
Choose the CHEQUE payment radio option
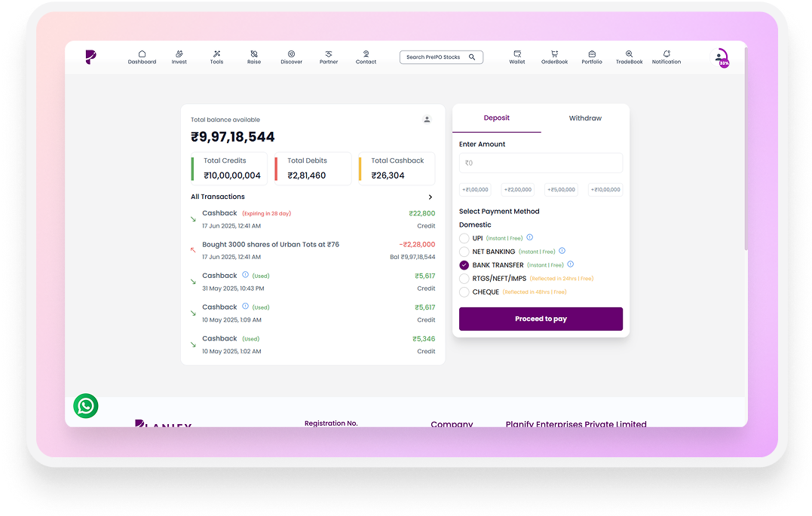pos(464,292)
